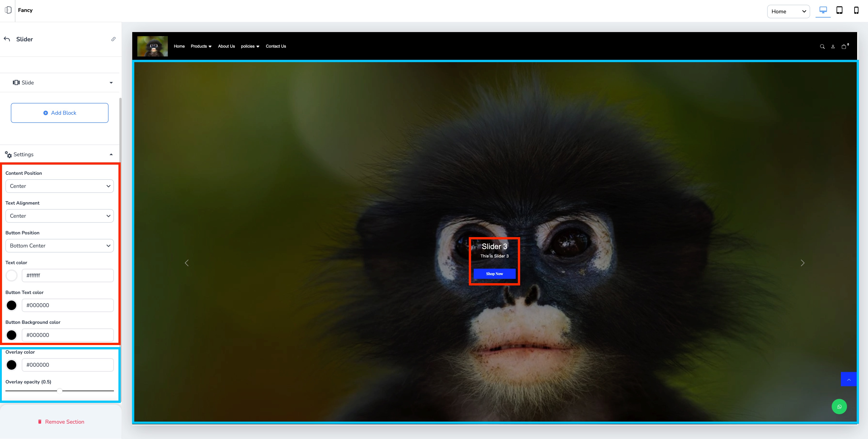Focus the Button Background color hex field
This screenshot has width=868, height=439.
[x=68, y=335]
